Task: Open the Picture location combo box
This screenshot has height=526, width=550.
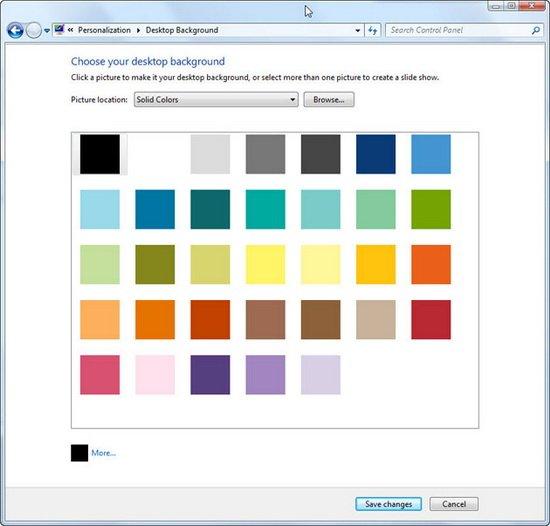Action: tap(216, 100)
